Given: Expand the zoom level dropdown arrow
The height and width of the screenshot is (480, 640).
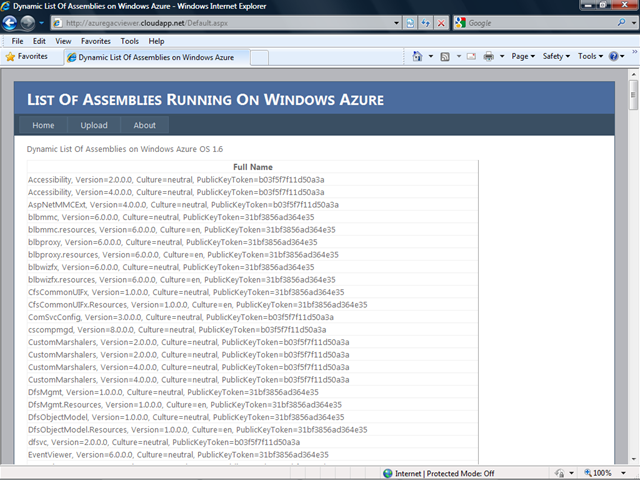Looking at the screenshot, I should [623, 473].
